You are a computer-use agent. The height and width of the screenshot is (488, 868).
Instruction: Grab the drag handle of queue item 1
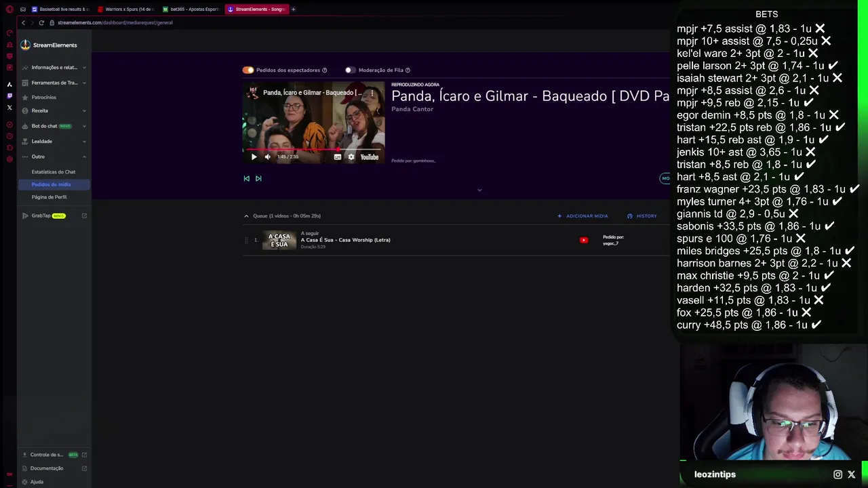(x=247, y=240)
